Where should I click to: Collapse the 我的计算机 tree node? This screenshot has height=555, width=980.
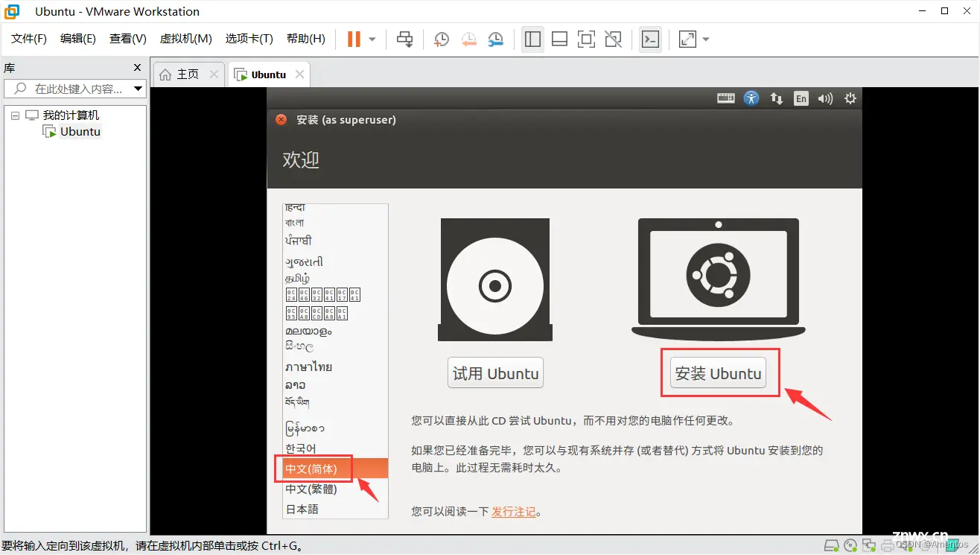pos(15,115)
